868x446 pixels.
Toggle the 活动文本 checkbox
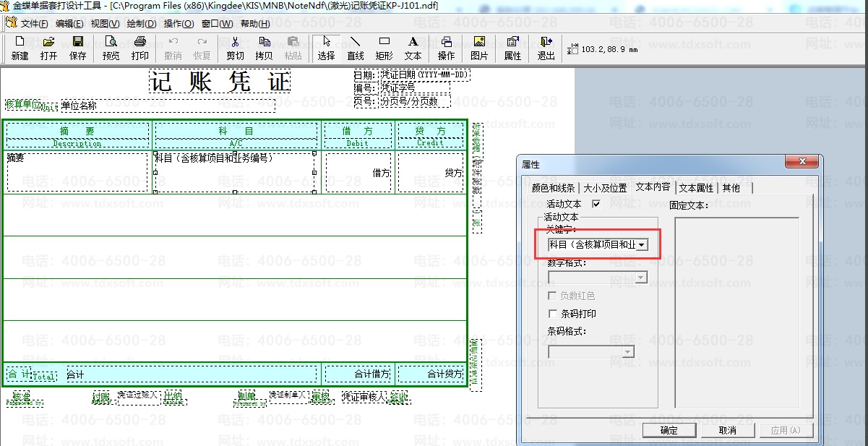596,205
